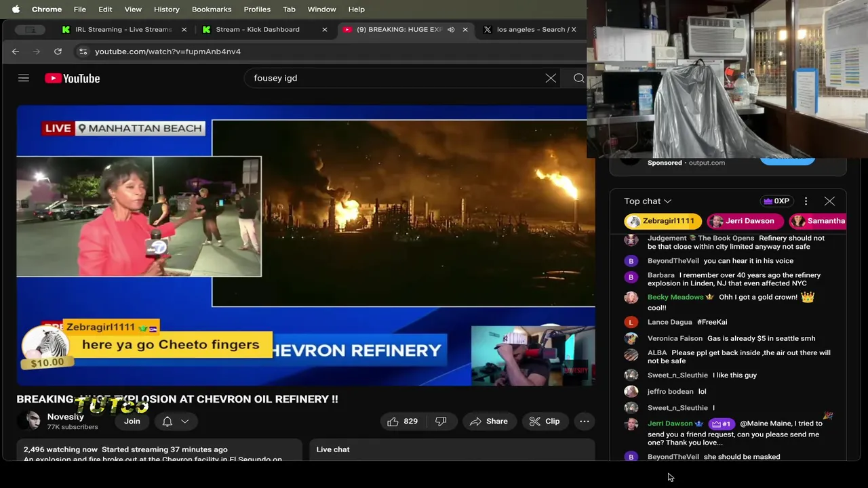
Task: Open the Apple menu
Action: point(16,9)
